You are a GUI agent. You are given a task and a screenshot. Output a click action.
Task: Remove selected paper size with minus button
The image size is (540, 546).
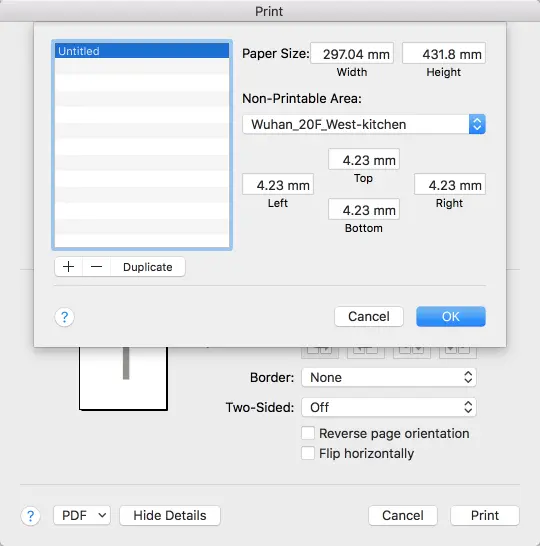click(x=96, y=267)
